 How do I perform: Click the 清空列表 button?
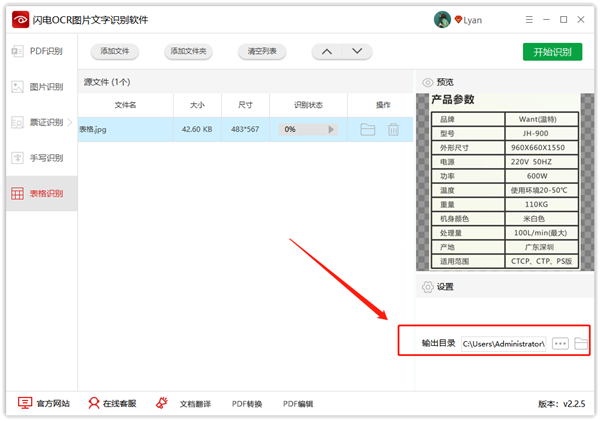coord(263,52)
